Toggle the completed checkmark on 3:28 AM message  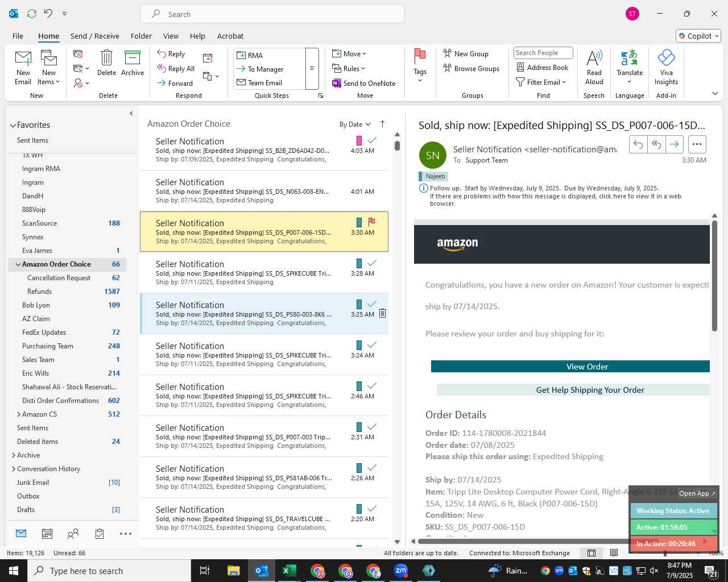click(371, 263)
